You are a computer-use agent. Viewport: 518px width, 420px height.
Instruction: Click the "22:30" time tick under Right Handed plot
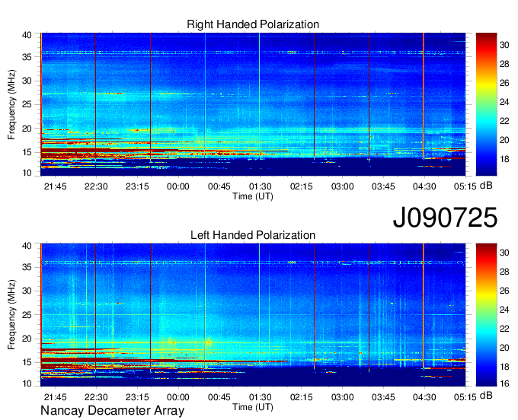[96, 186]
